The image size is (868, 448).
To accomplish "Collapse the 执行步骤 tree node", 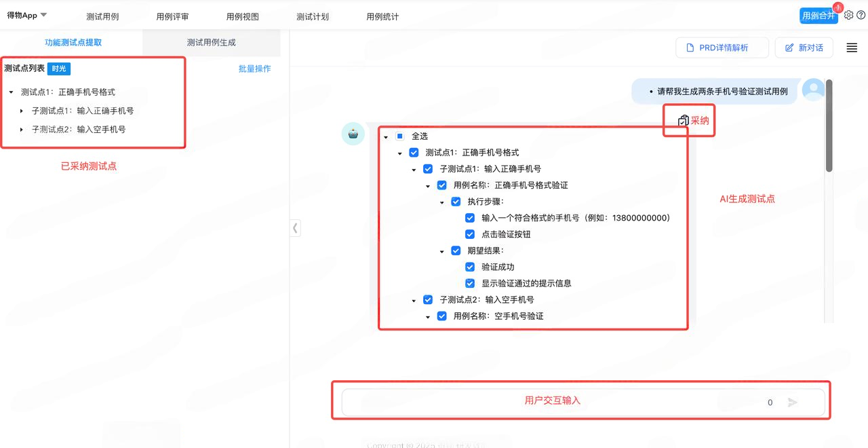I will (x=442, y=202).
